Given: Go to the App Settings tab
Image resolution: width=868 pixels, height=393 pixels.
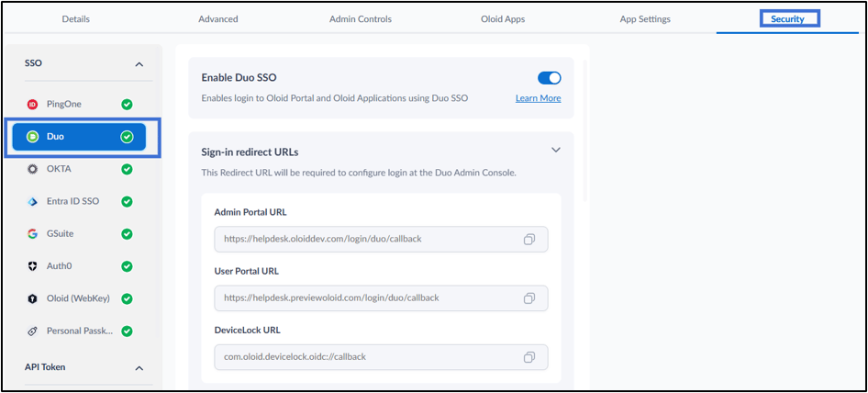Looking at the screenshot, I should coord(645,19).
